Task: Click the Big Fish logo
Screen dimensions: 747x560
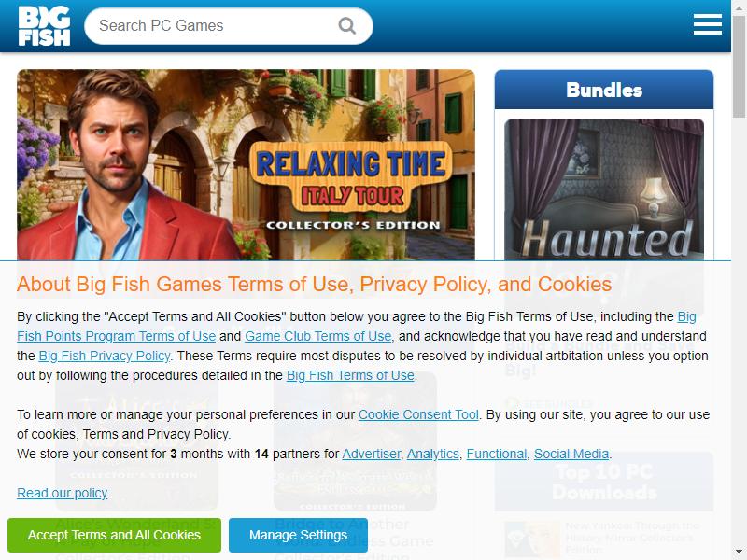Action: click(44, 26)
